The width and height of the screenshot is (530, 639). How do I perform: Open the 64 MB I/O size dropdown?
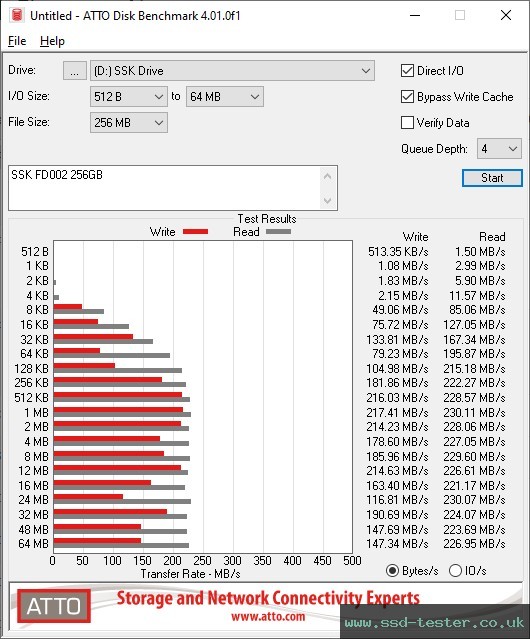tap(225, 97)
